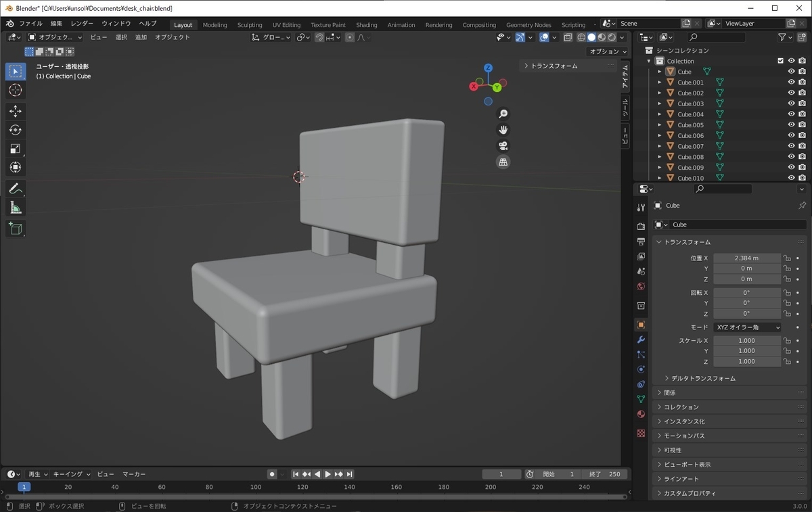Viewport: 812px width, 512px height.
Task: Open the Tool properties tab
Action: tap(641, 208)
